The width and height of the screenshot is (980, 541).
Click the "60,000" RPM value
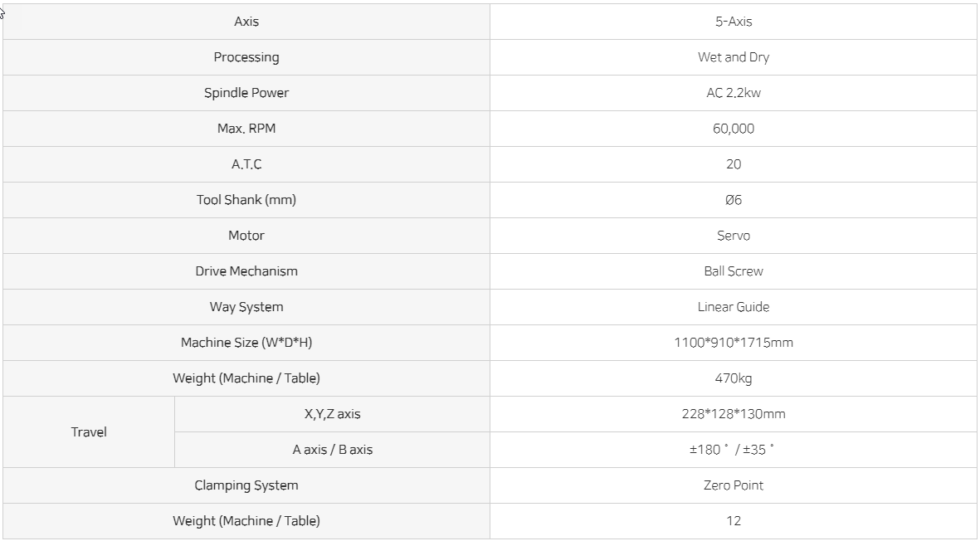pos(734,129)
